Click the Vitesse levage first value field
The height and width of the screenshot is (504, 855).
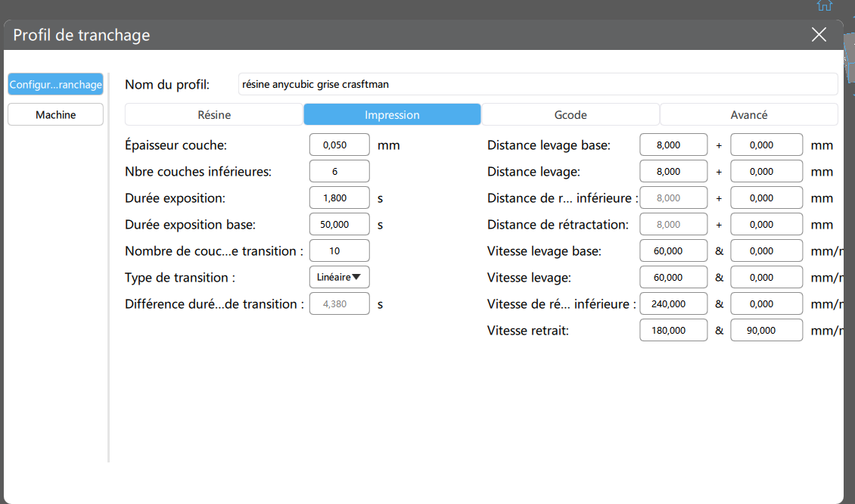673,277
